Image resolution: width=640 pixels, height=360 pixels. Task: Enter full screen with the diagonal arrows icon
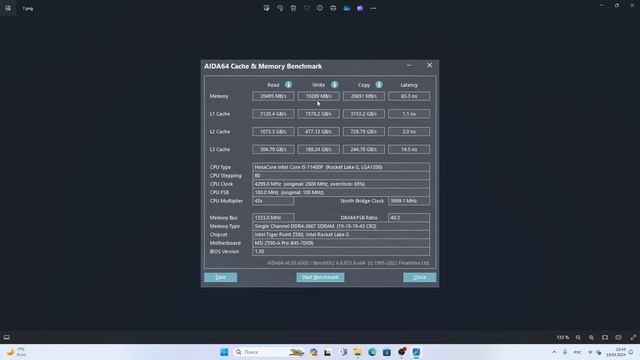tap(633, 337)
